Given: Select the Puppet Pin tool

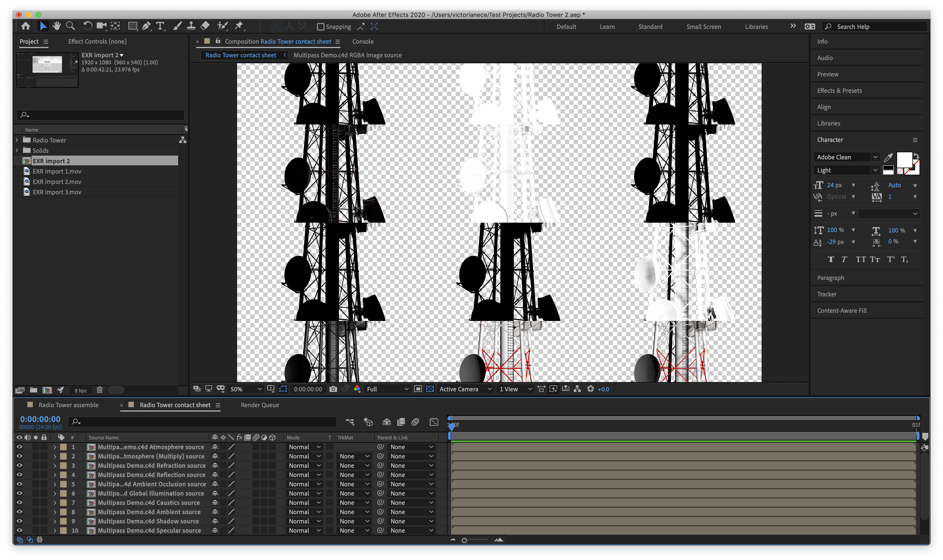Looking at the screenshot, I should click(x=239, y=26).
